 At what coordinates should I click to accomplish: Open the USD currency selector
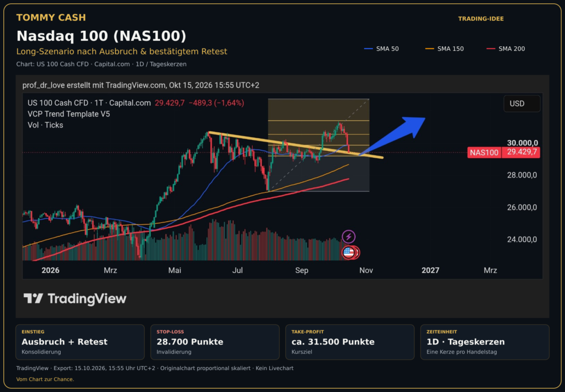point(522,104)
